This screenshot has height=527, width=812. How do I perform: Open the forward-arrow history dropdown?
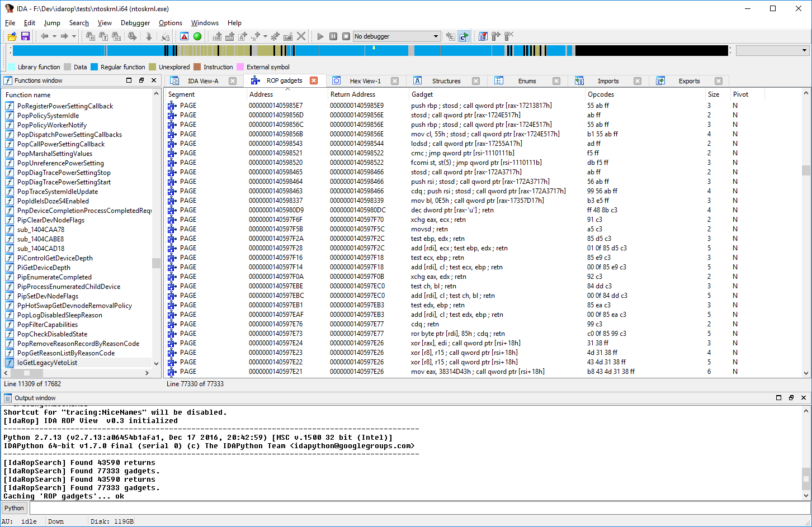pos(74,36)
